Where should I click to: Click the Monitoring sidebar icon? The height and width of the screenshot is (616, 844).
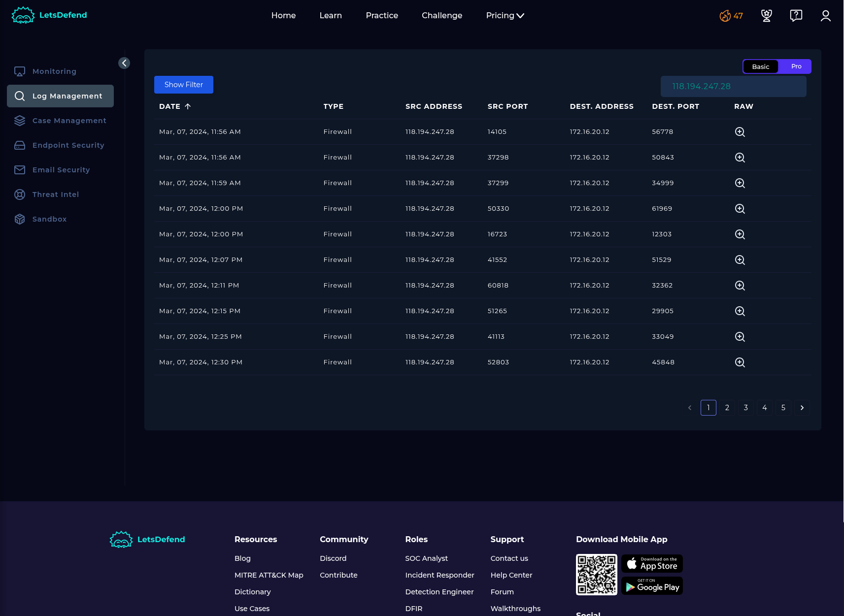pos(20,71)
